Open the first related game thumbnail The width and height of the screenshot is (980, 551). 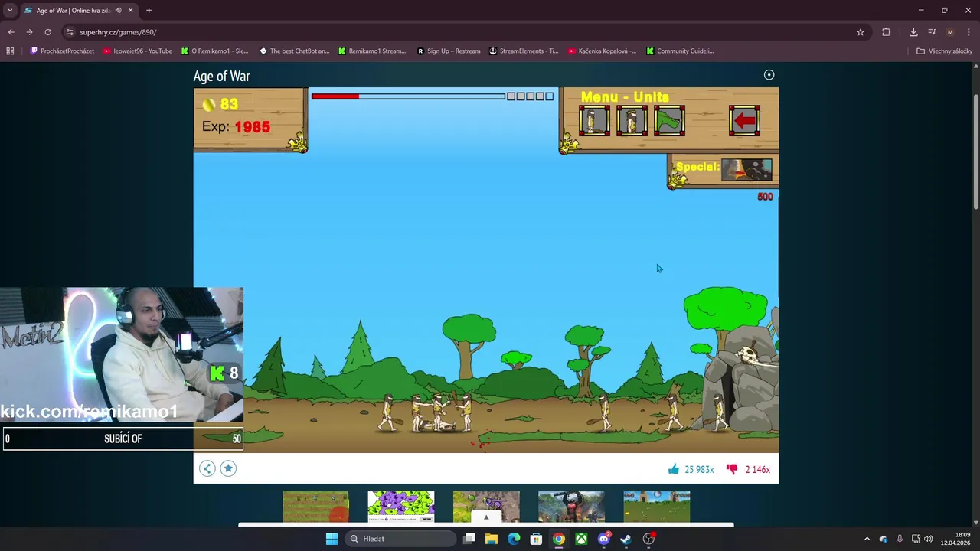coord(315,507)
